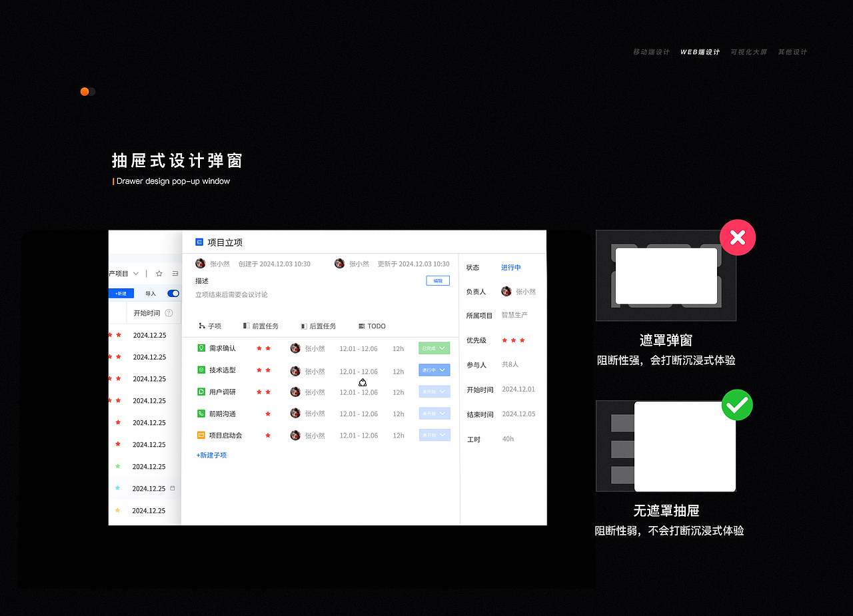
Task: Click assignee avatar in 用户调研 row
Action: click(x=295, y=392)
